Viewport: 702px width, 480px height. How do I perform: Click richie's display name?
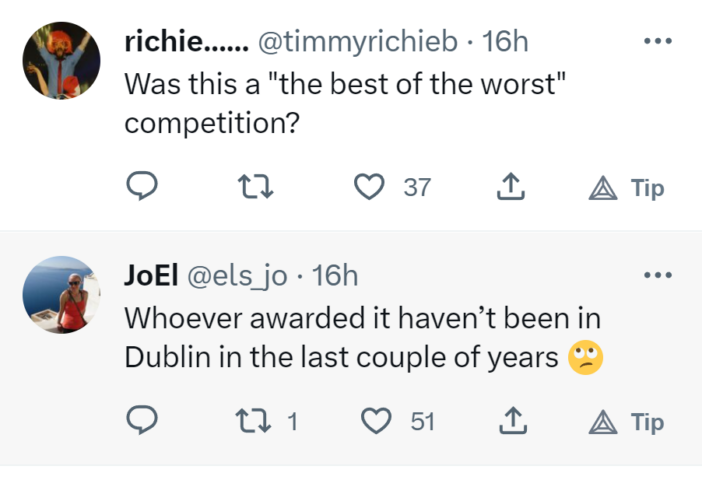187,43
